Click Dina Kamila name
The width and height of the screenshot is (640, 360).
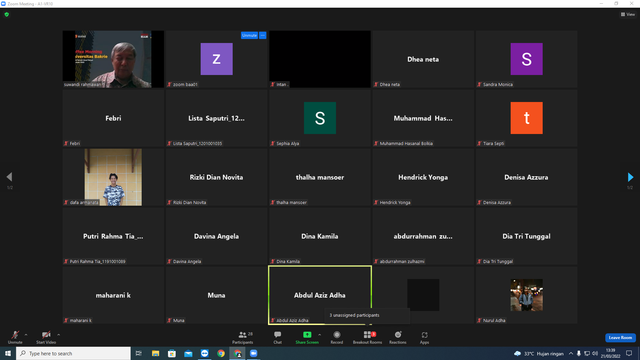pyautogui.click(x=320, y=236)
